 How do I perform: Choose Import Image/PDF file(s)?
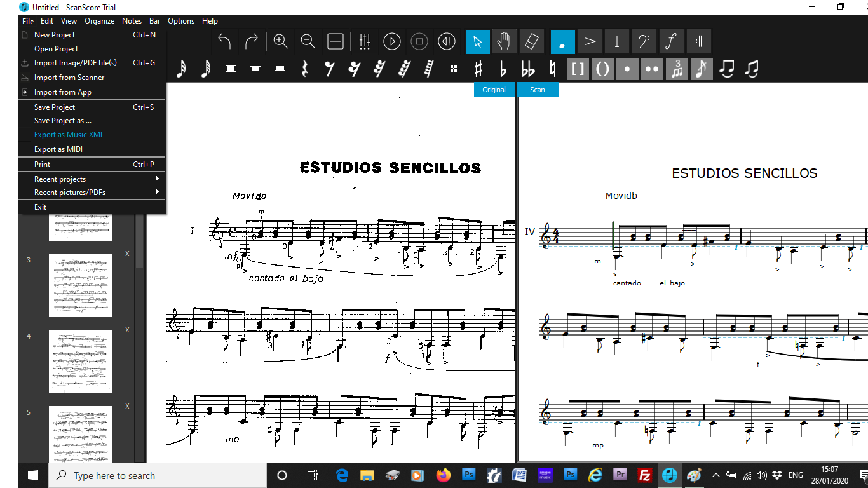(92, 63)
